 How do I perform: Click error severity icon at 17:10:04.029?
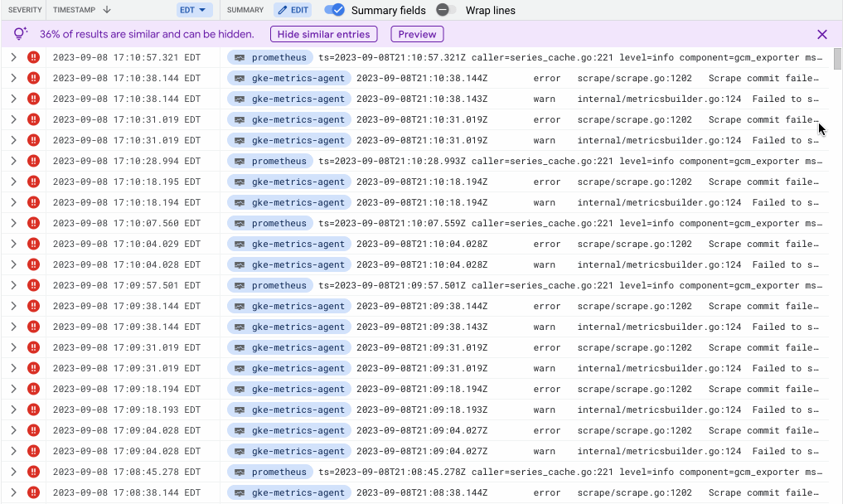point(33,244)
